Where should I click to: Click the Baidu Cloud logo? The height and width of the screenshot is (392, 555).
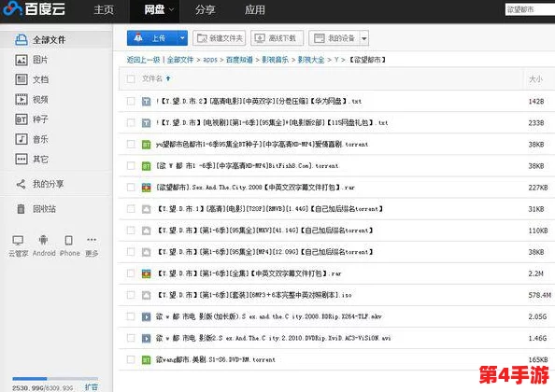(x=34, y=8)
